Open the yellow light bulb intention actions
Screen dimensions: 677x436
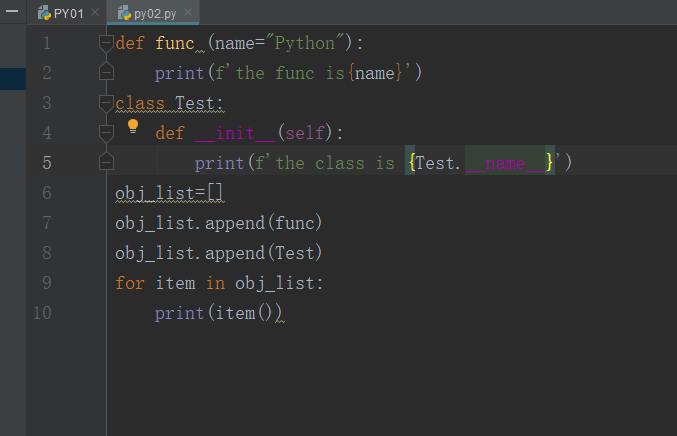click(x=133, y=126)
